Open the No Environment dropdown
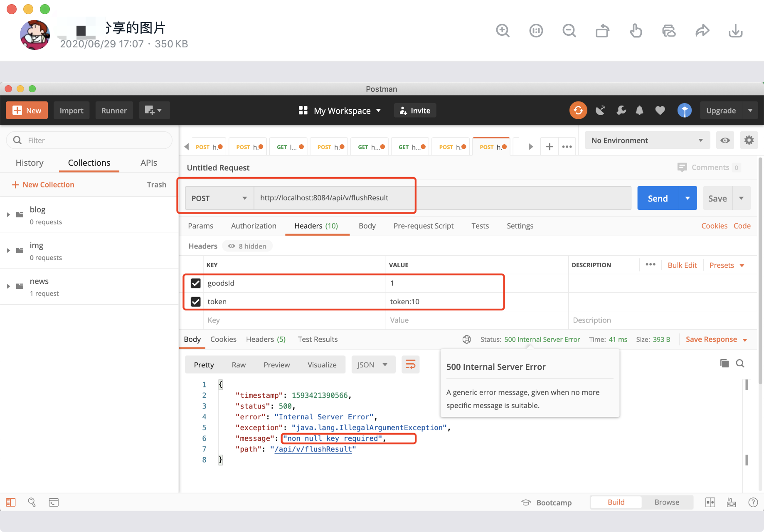764x532 pixels. click(x=647, y=140)
